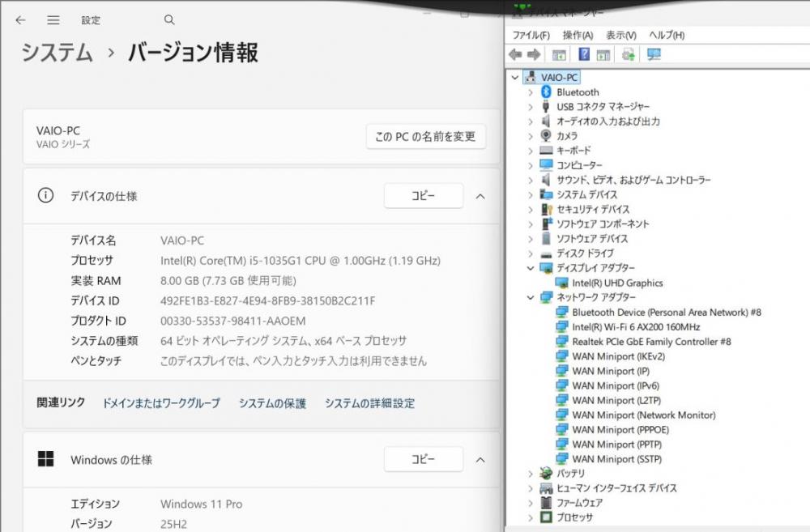This screenshot has width=810, height=532.
Task: Expand オーディオの入力および出力 node
Action: pos(530,122)
